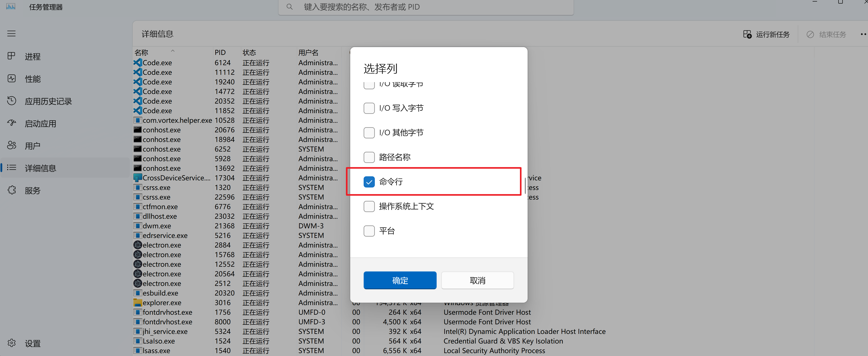Click the Task Manager app icon in the title bar

11,6
